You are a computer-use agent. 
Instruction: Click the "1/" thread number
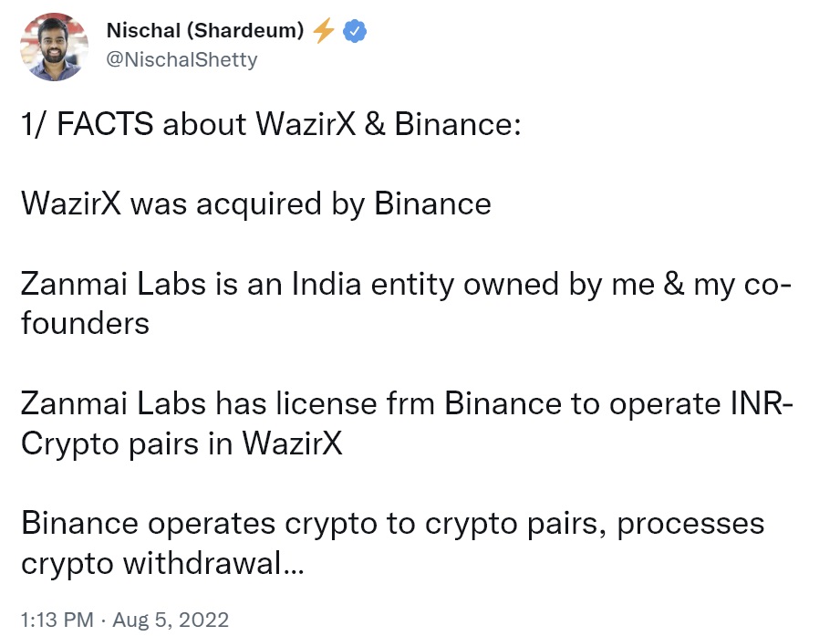point(35,124)
